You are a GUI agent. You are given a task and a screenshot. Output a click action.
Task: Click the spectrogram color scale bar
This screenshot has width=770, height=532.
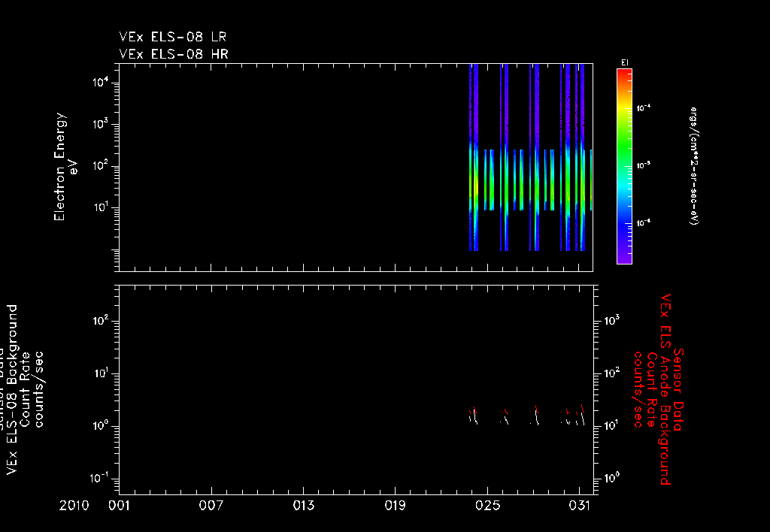tap(624, 166)
